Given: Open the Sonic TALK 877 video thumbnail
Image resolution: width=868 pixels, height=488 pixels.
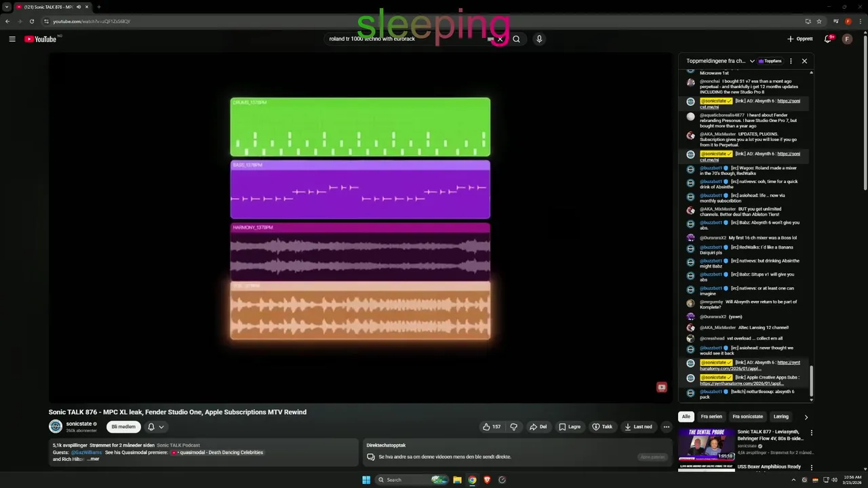Looking at the screenshot, I should tap(707, 445).
